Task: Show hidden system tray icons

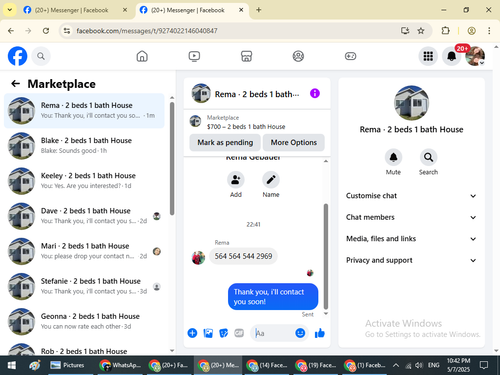Action: pos(396,365)
